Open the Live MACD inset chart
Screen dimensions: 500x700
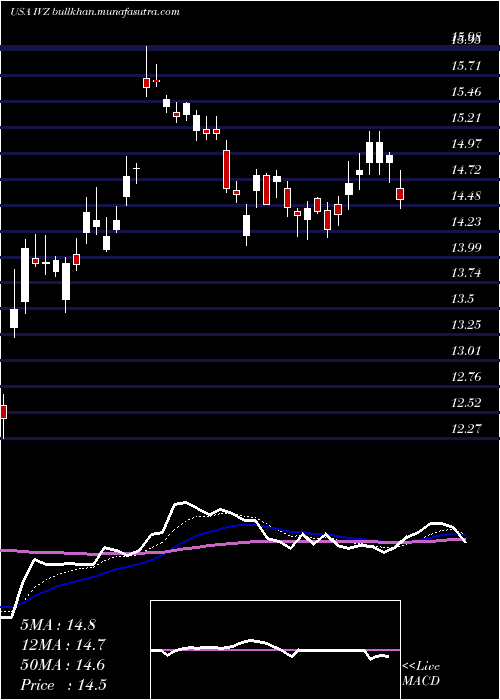coord(275,650)
